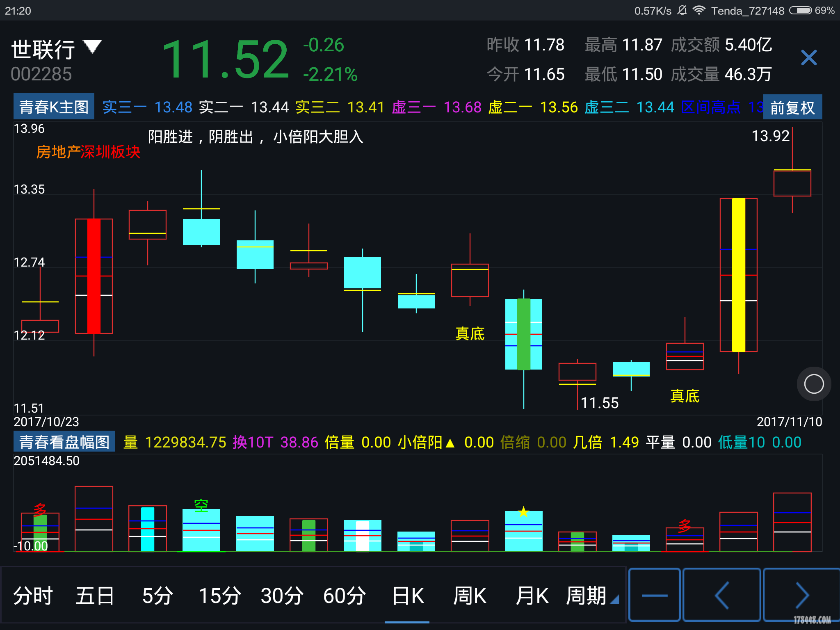Image resolution: width=840 pixels, height=630 pixels.
Task: Tap the 13.92 high price label
Action: [x=770, y=136]
